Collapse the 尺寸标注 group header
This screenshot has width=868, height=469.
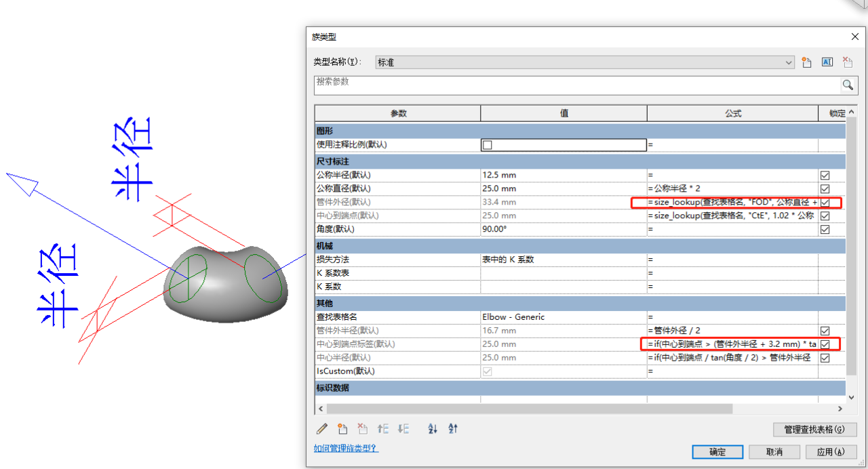pos(580,161)
